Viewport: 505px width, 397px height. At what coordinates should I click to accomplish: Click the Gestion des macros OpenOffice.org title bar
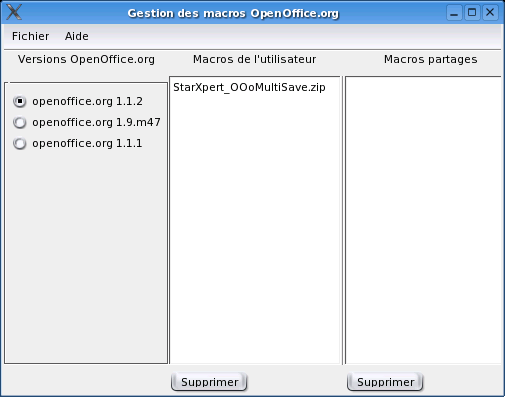[233, 13]
